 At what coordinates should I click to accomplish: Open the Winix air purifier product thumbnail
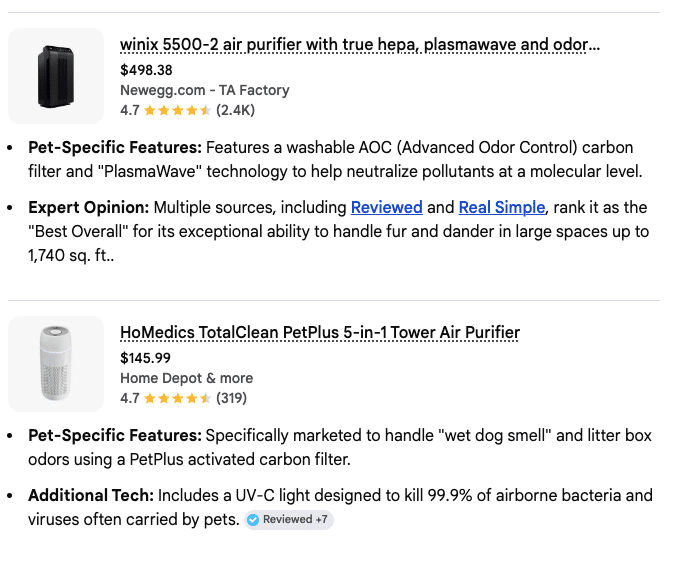(56, 76)
